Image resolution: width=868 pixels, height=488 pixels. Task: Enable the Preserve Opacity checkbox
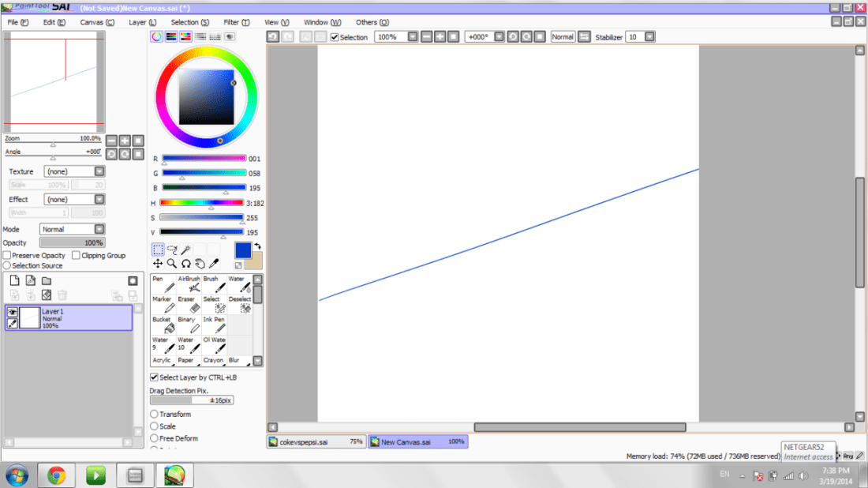click(7, 255)
